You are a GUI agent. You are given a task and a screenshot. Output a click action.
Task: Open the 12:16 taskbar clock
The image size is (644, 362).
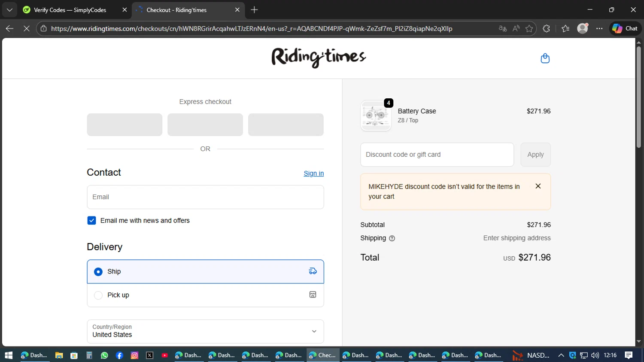point(610,355)
